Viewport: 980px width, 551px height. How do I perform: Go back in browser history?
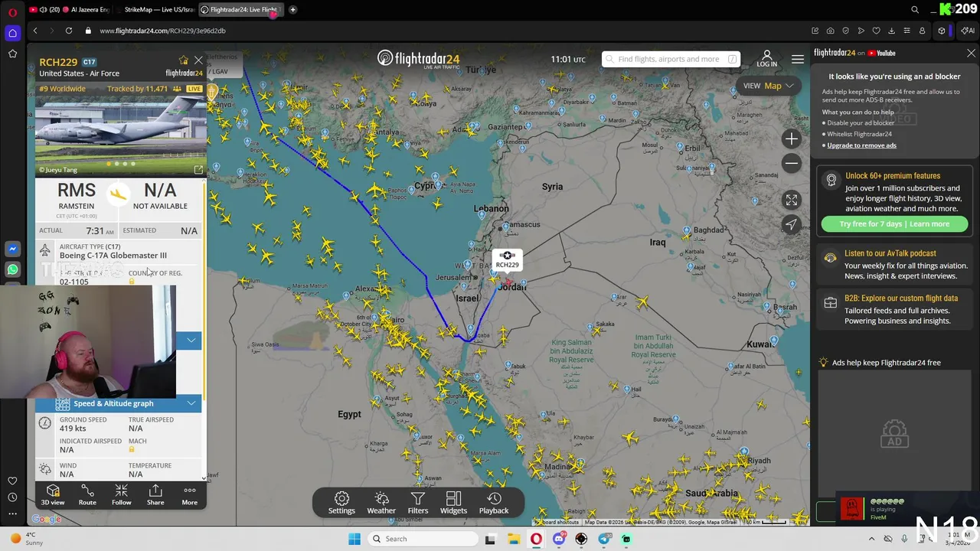pyautogui.click(x=35, y=31)
